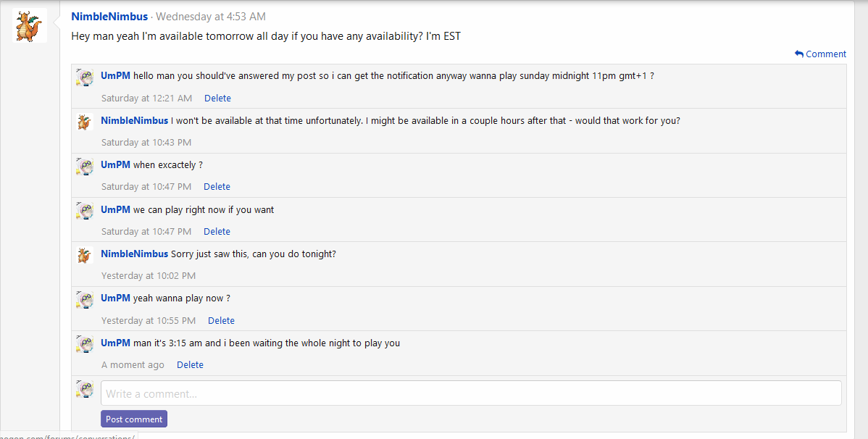Image resolution: width=868 pixels, height=439 pixels.
Task: Delete the 'we can play right now' comment
Action: click(x=217, y=231)
